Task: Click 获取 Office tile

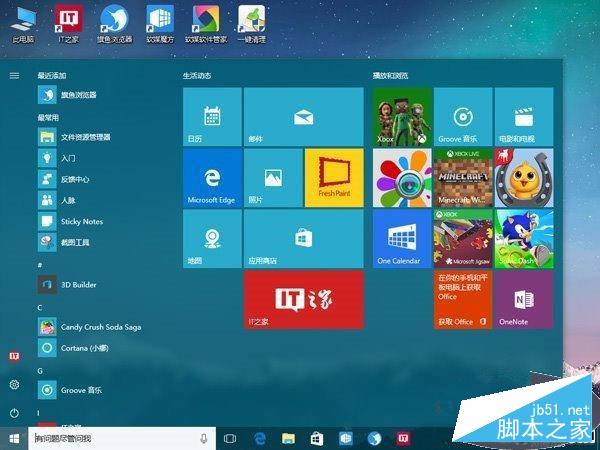Action: [463, 300]
